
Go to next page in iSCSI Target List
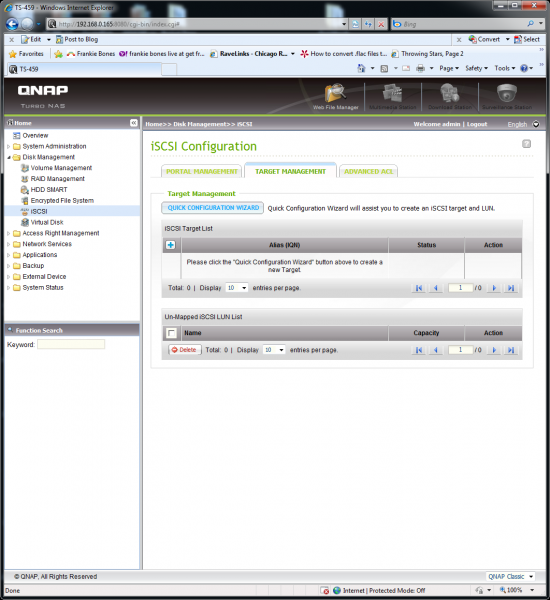click(x=494, y=288)
